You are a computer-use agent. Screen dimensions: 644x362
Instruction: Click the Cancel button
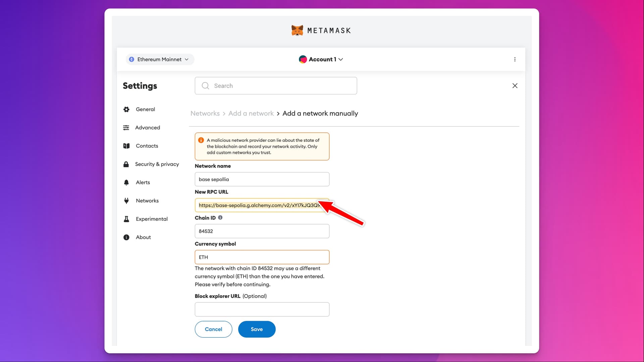[213, 329]
